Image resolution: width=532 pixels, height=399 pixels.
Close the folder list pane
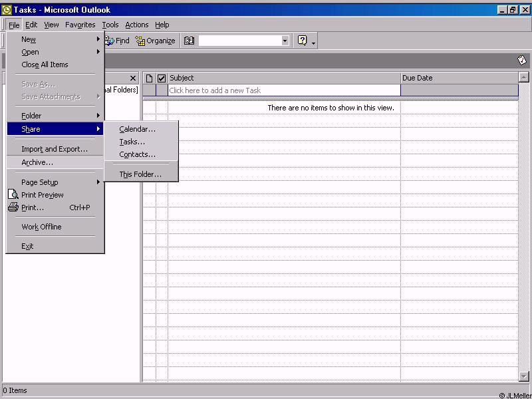click(x=133, y=78)
